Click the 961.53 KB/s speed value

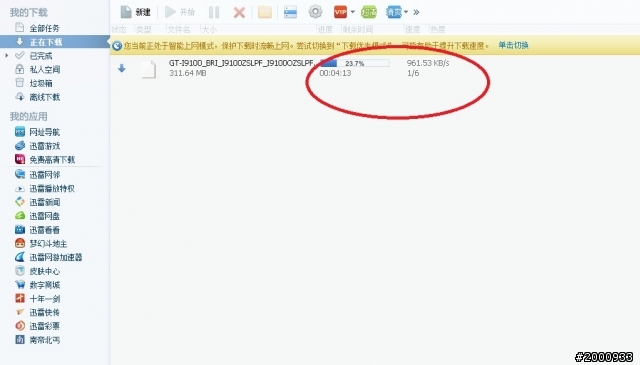428,63
